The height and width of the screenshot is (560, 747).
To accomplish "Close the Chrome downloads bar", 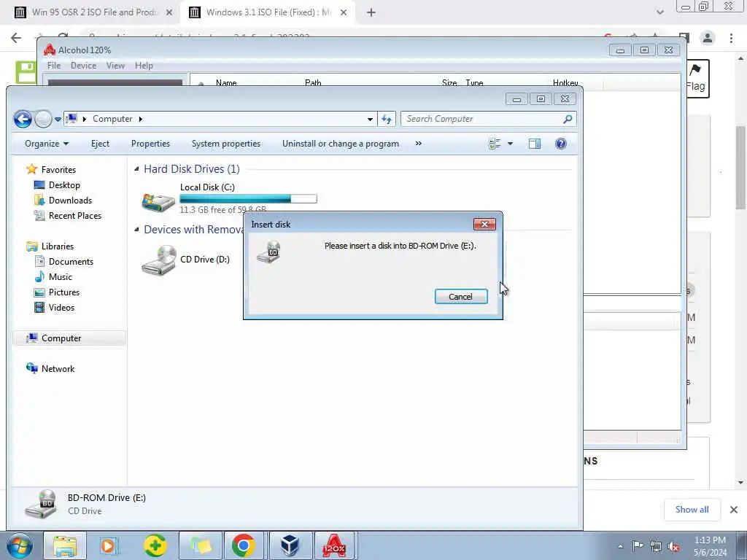I will (x=734, y=510).
